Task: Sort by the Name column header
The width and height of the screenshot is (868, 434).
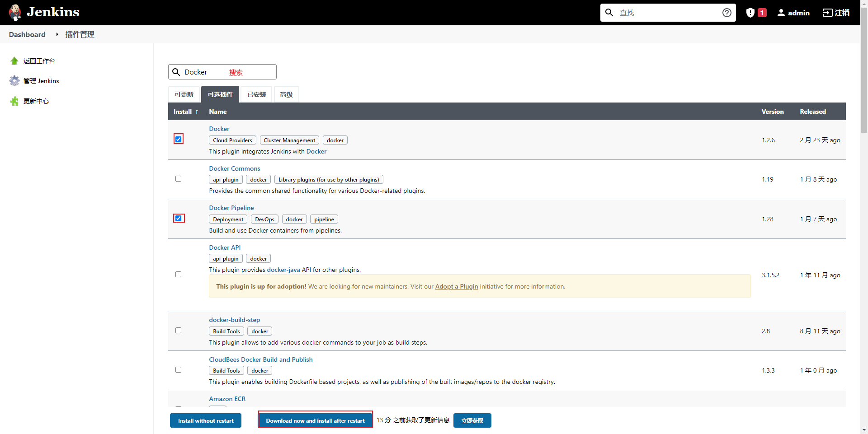Action: (218, 112)
